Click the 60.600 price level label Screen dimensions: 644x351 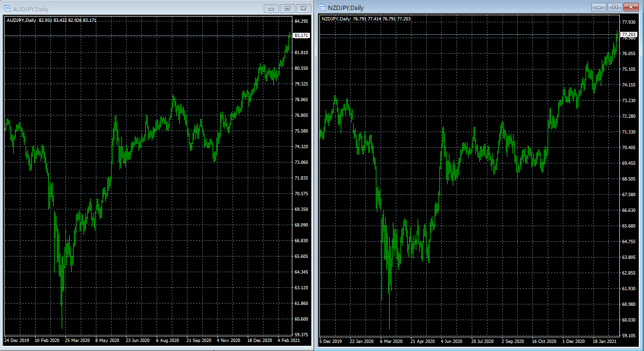point(301,319)
